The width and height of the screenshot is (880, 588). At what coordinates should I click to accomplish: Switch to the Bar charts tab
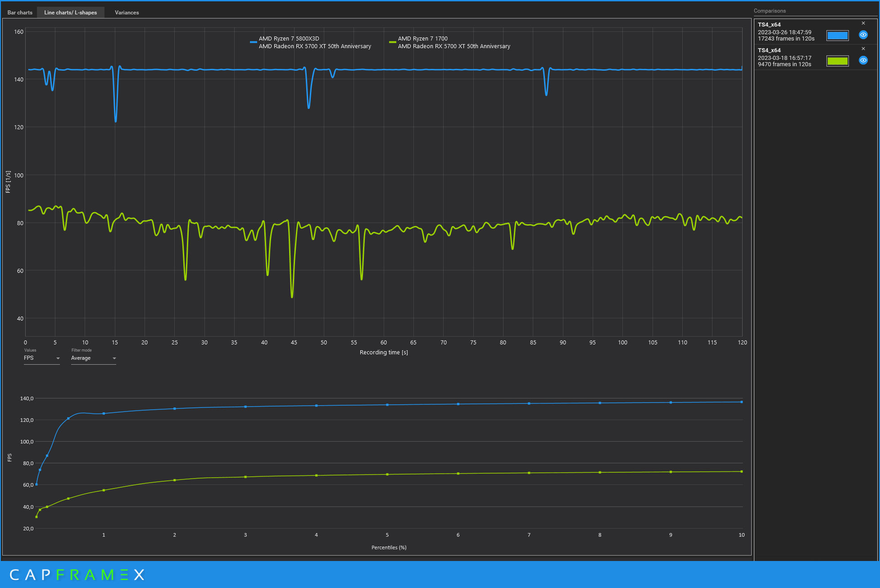(20, 13)
